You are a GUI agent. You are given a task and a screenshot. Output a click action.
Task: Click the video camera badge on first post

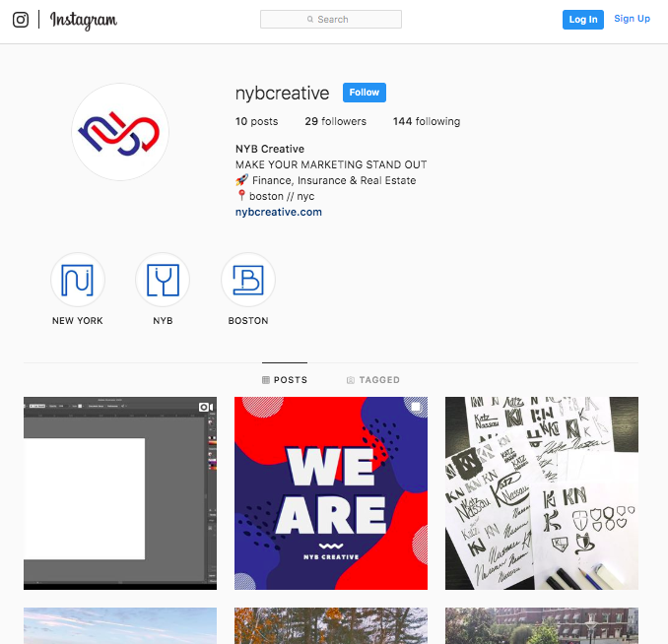click(x=206, y=408)
